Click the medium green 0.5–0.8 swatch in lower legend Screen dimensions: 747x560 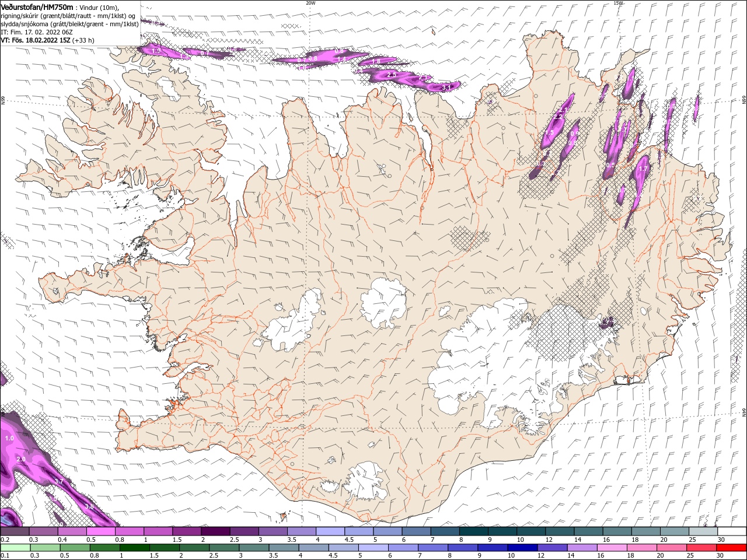tap(75, 548)
